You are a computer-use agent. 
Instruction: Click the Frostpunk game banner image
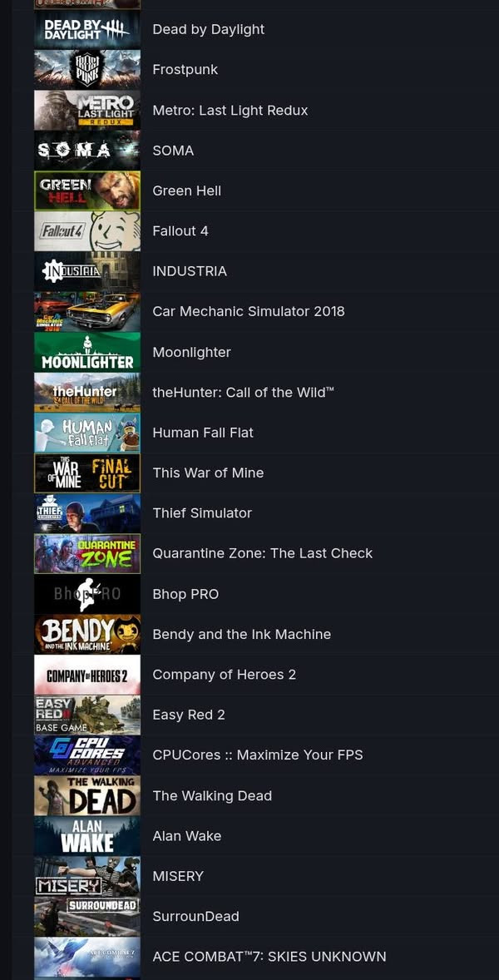(x=86, y=69)
